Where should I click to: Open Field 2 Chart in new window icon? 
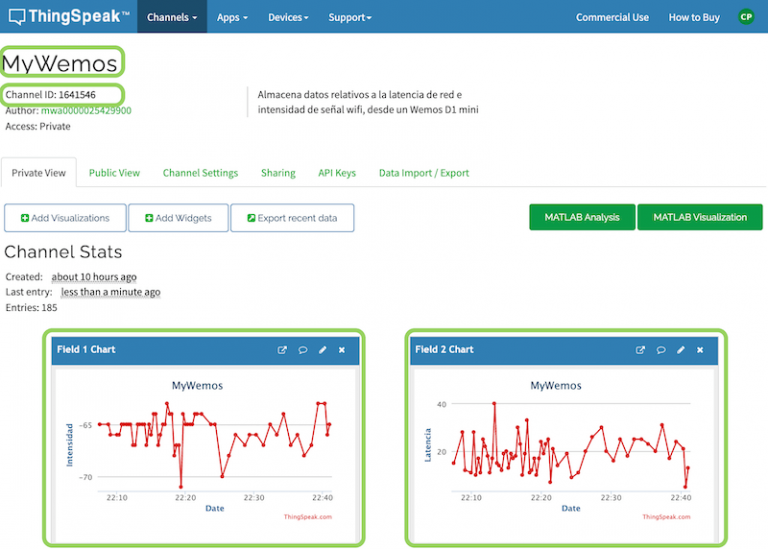[x=640, y=350]
